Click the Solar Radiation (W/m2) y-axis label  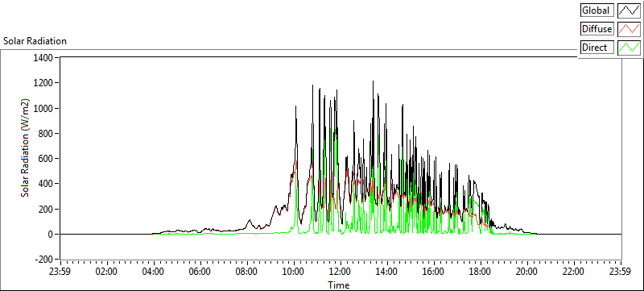pos(26,148)
